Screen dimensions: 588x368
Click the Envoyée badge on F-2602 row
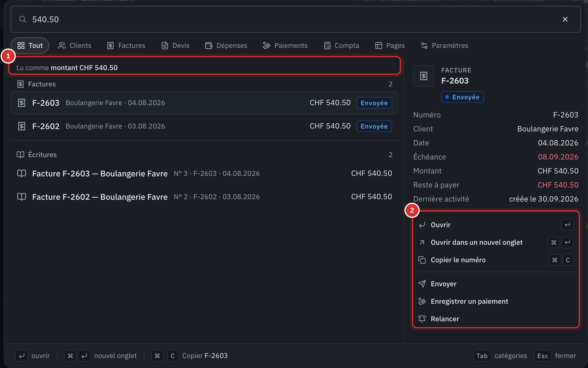pos(374,126)
